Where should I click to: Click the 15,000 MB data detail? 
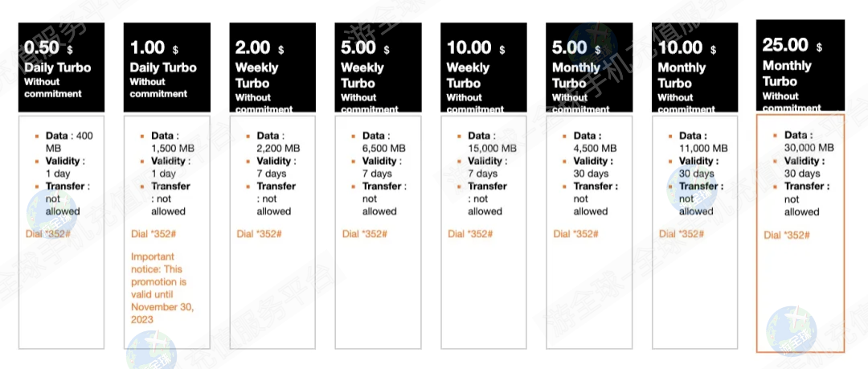click(489, 142)
